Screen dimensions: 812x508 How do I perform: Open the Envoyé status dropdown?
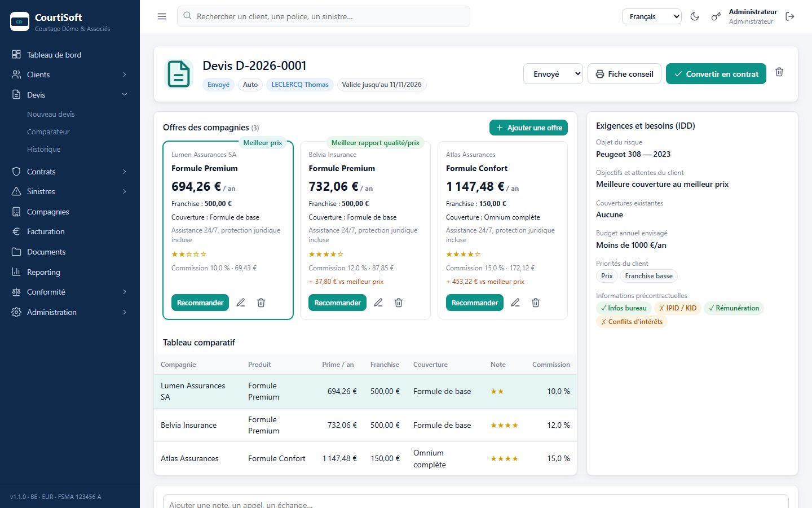(x=553, y=73)
